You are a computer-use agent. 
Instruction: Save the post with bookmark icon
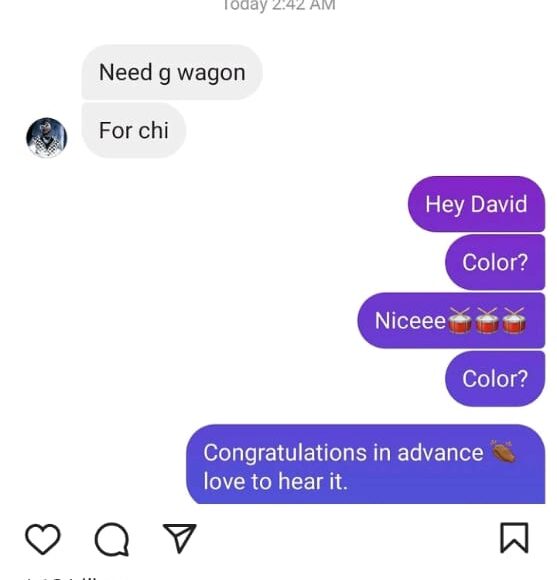coord(514,538)
